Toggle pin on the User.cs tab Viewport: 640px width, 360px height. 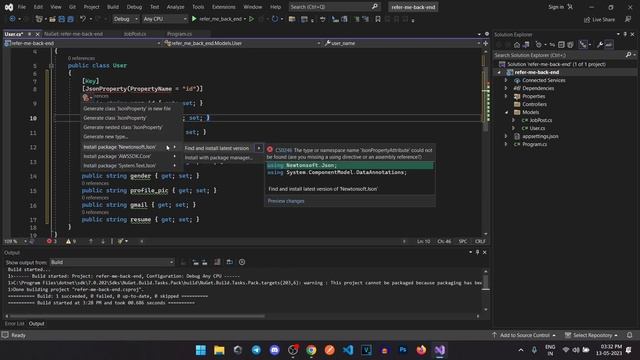[x=29, y=34]
